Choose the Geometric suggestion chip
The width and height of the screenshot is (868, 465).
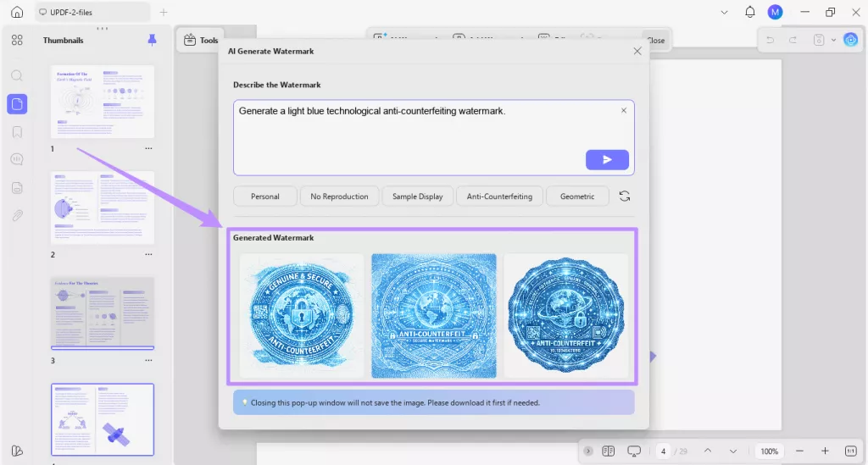pos(577,197)
